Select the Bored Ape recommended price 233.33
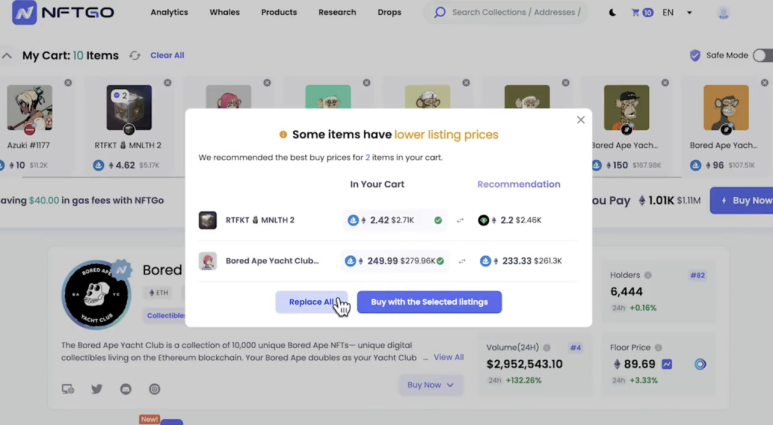 [521, 261]
